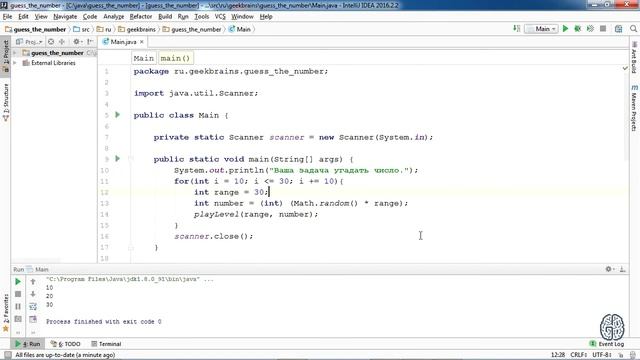This screenshot has height=360, width=640.
Task: Go down the stack trace arrow
Action: (x=33, y=294)
